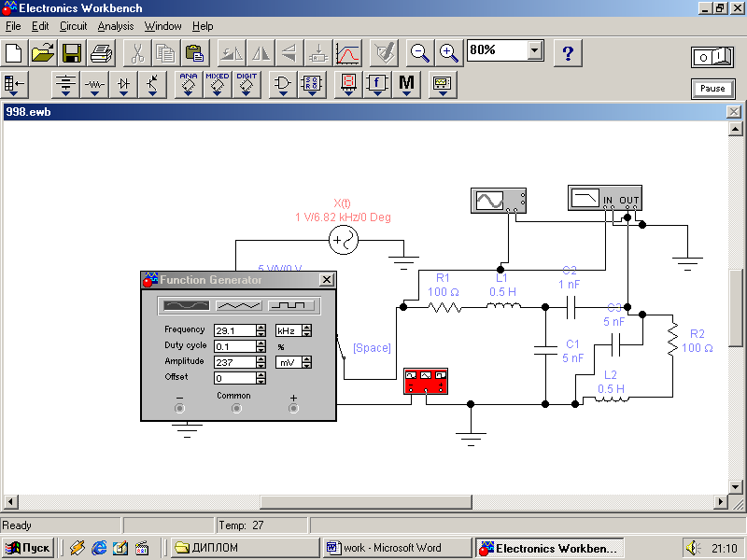Open the Basic components bin (resistor)
The width and height of the screenshot is (747, 560).
coord(94,85)
